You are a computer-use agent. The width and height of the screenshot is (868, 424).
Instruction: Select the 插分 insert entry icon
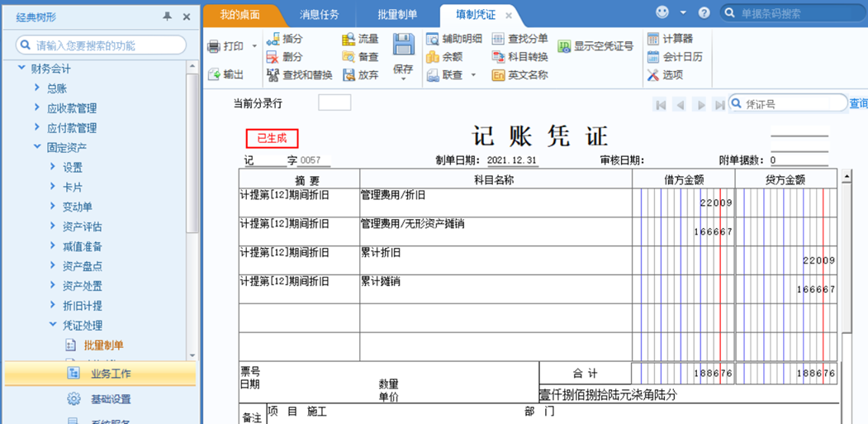273,39
